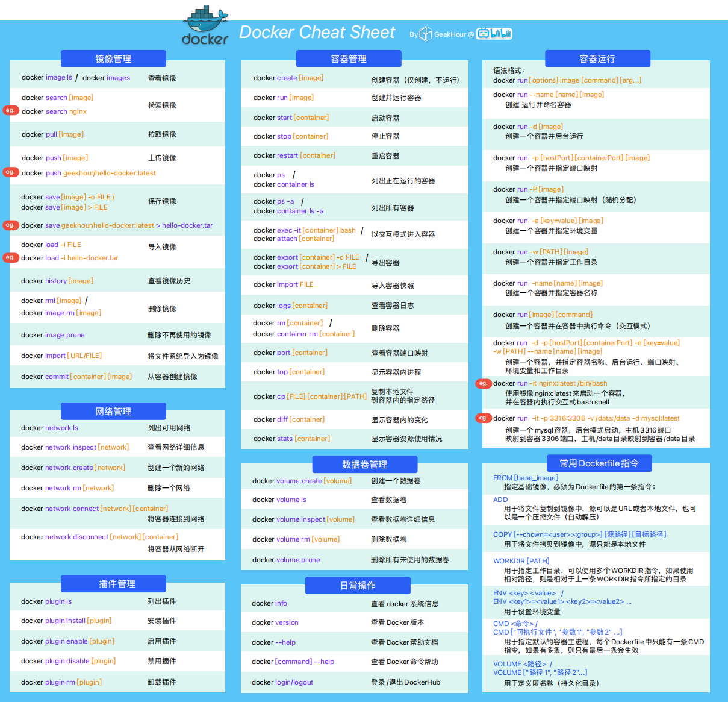Click the 'docker stats [container]' command
This screenshot has height=702, width=728.
(291, 439)
